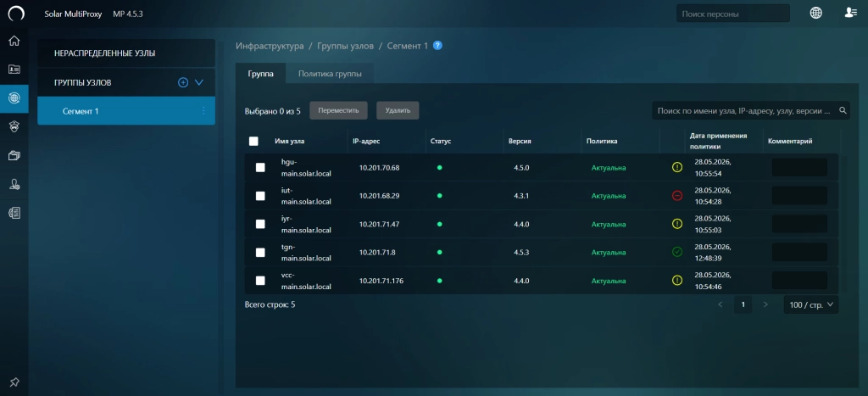Image resolution: width=868 pixels, height=396 pixels.
Task: Click the ГРУППЫ УЗЛОВ header label
Action: [x=82, y=82]
